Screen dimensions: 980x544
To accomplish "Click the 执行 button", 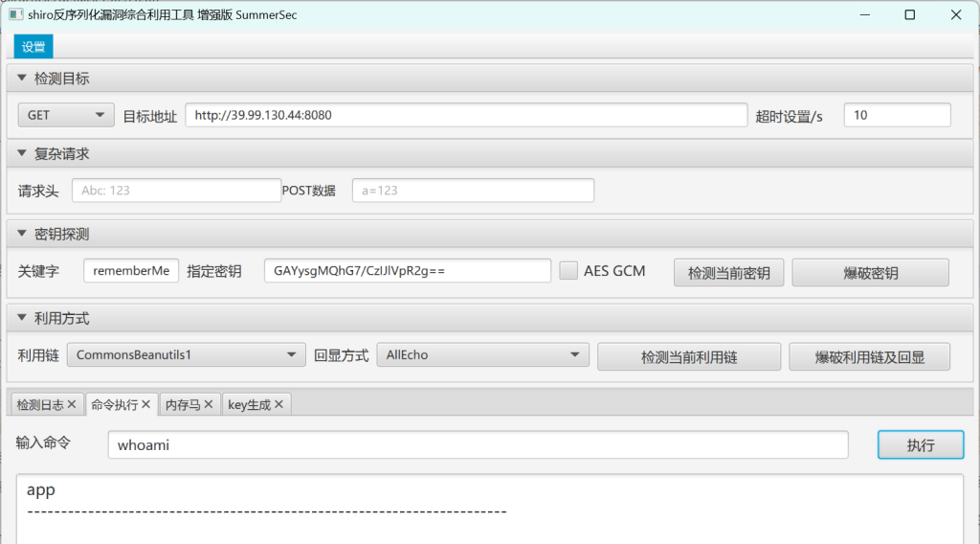I will click(x=920, y=444).
